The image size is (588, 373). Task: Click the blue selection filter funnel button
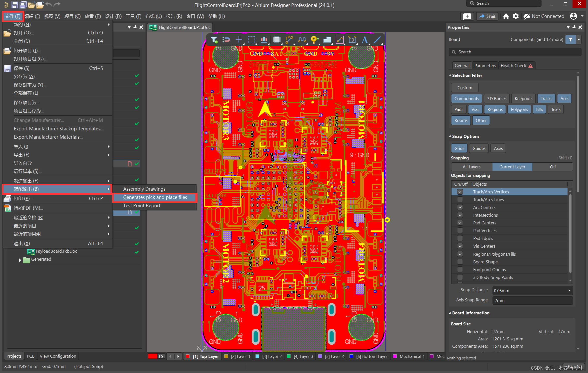pos(571,39)
